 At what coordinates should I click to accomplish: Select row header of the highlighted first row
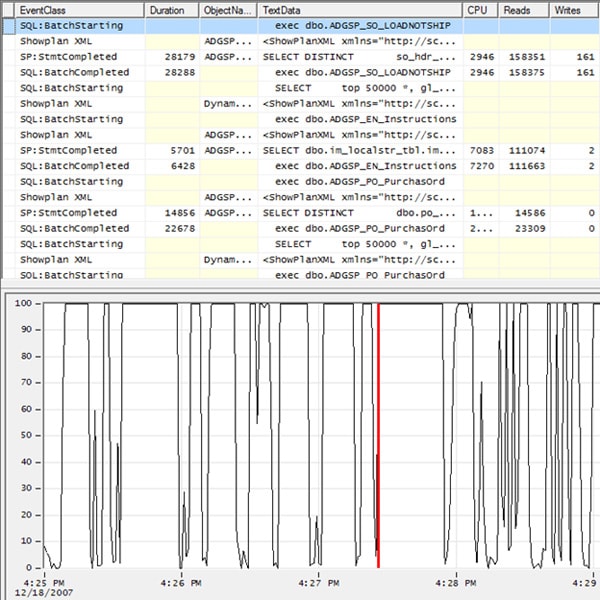pyautogui.click(x=8, y=26)
